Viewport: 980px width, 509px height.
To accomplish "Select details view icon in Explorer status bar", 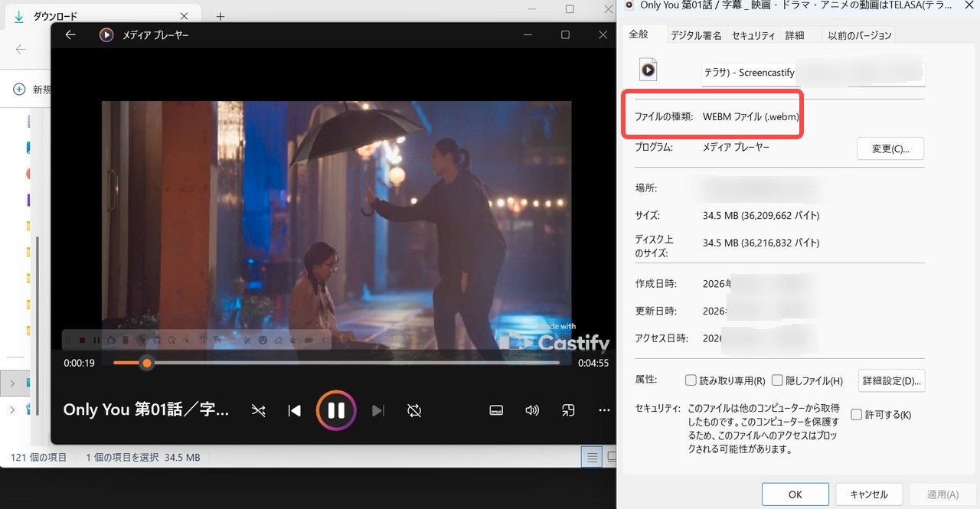I will 592,457.
